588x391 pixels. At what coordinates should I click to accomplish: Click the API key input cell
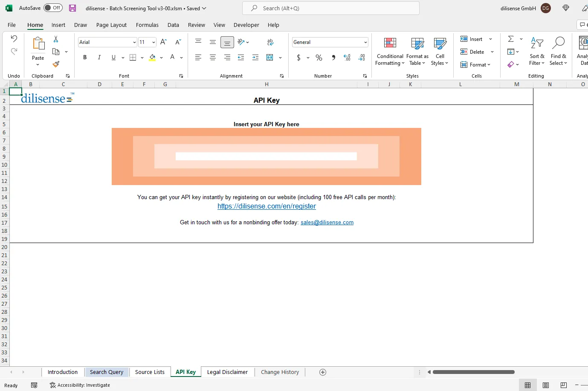tap(266, 156)
